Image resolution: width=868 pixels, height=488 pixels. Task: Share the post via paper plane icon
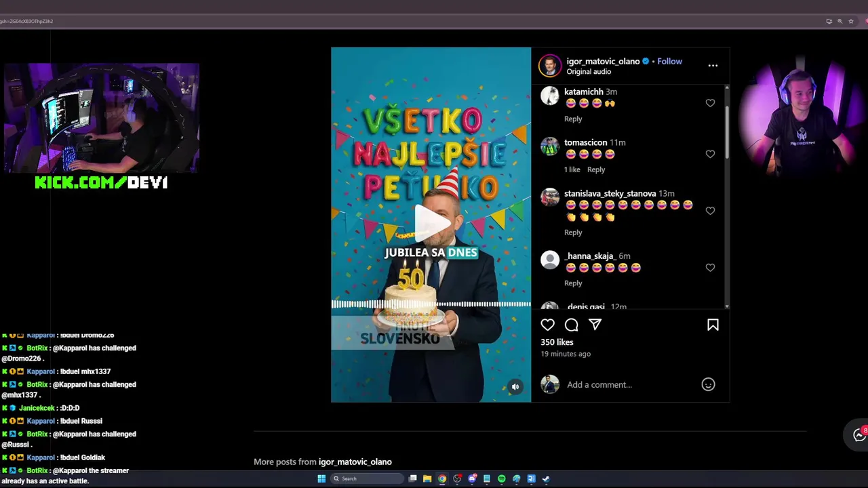(x=595, y=325)
